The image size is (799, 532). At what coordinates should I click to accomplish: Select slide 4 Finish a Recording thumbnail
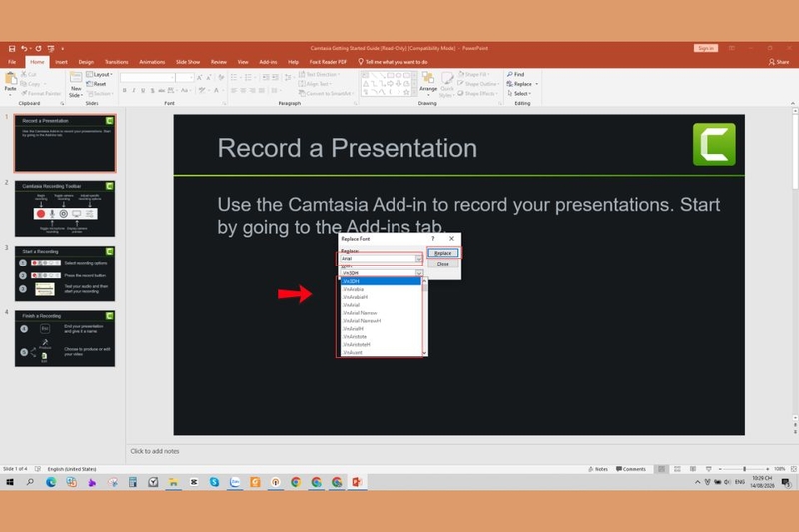(65, 338)
